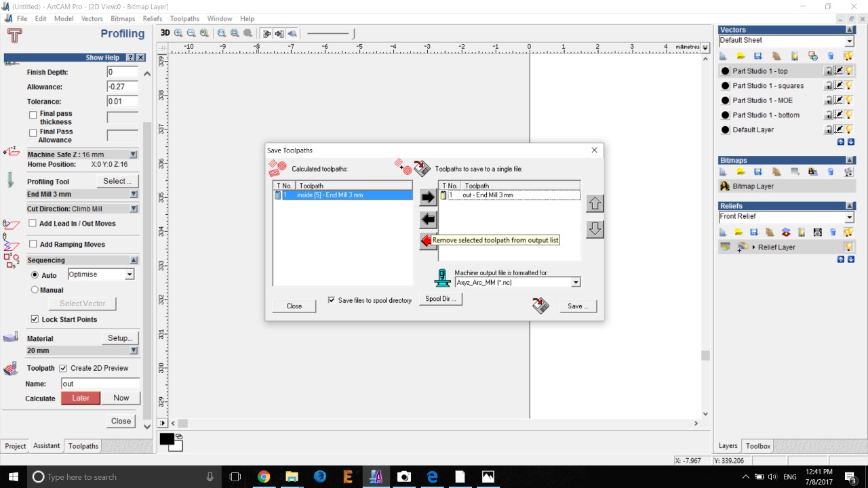Open Chrome from the taskbar
The image size is (868, 488).
pos(264,477)
